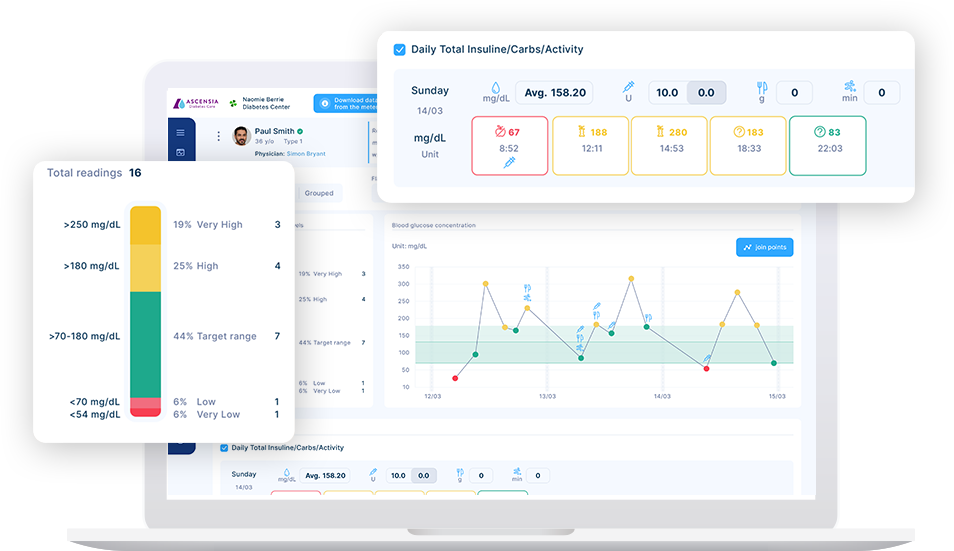Click the activity runner icon in the popup summary row
Image resolution: width=954 pixels, height=551 pixels.
pos(849,89)
